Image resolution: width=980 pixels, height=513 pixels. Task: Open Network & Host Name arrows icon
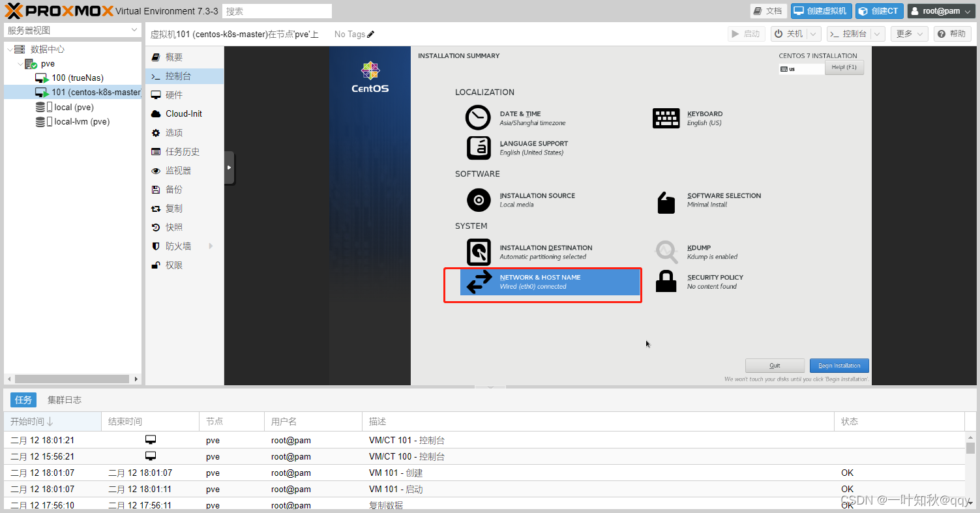pos(479,282)
